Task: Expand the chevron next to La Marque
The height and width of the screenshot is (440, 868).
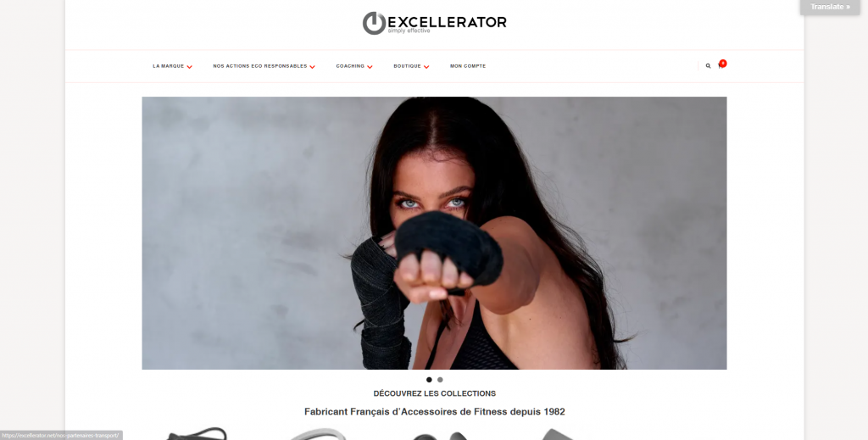Action: 189,67
